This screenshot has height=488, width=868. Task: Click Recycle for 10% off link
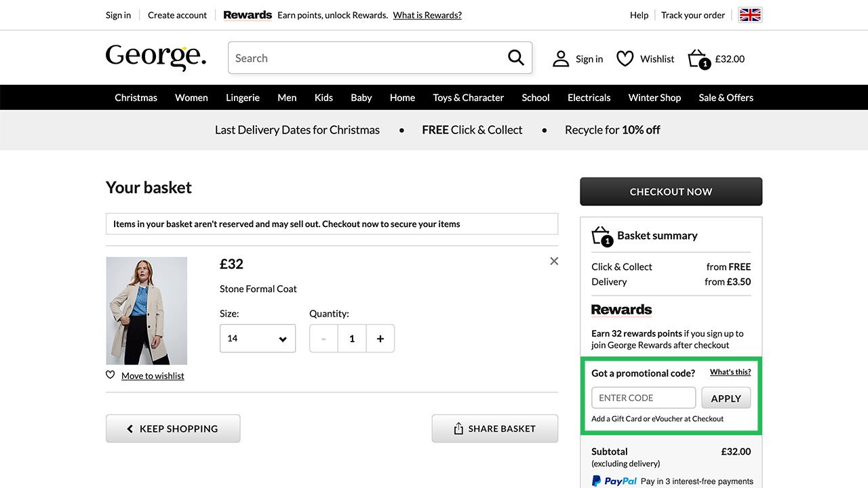(x=612, y=130)
